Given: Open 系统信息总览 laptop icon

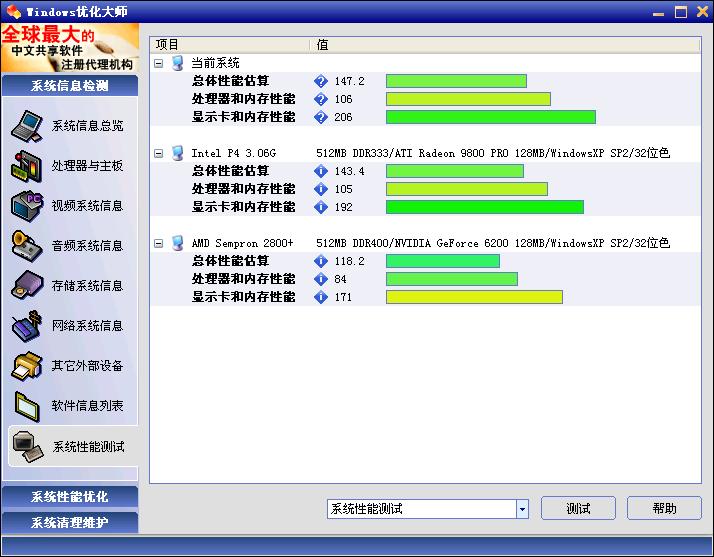Looking at the screenshot, I should point(27,126).
